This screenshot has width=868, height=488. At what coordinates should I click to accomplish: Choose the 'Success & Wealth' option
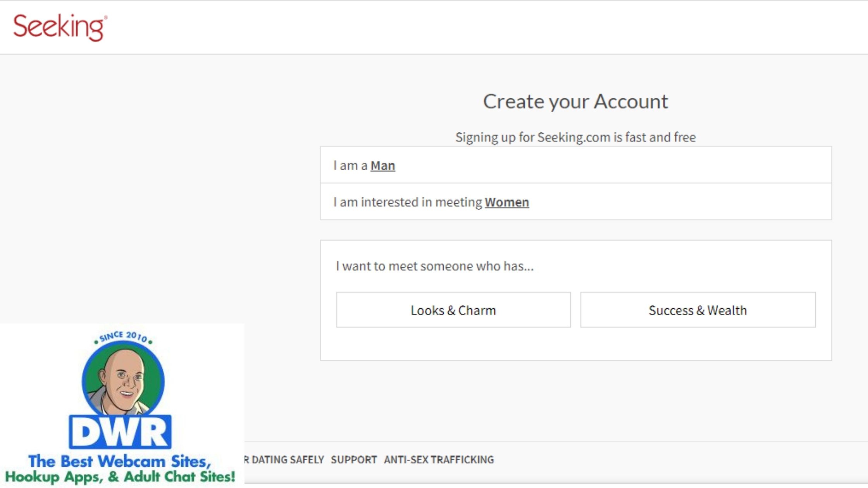coord(697,310)
